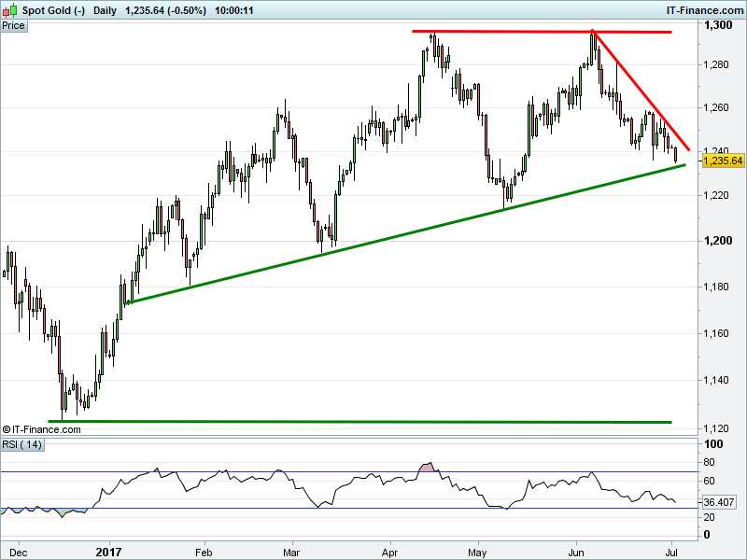
Task: Click the 1,260 price axis label
Action: click(716, 107)
